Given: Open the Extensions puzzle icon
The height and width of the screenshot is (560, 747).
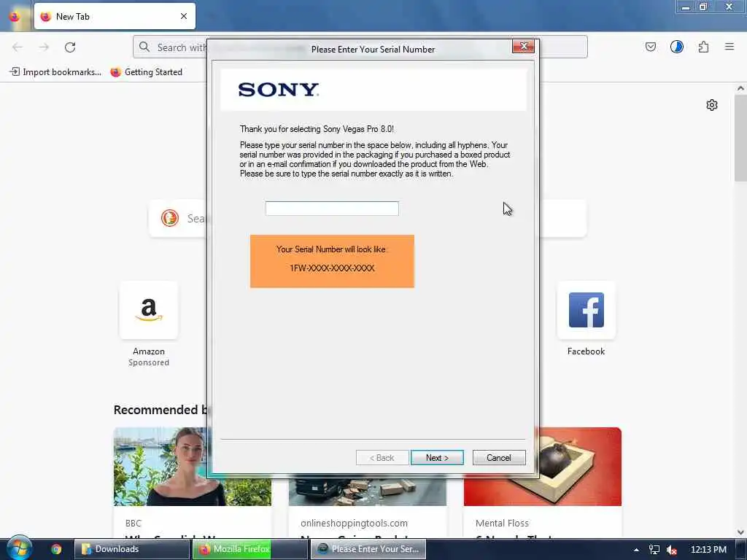Looking at the screenshot, I should click(703, 47).
